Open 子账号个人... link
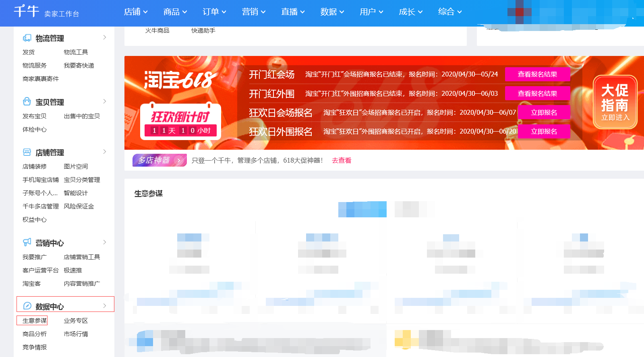The width and height of the screenshot is (644, 357). click(40, 193)
